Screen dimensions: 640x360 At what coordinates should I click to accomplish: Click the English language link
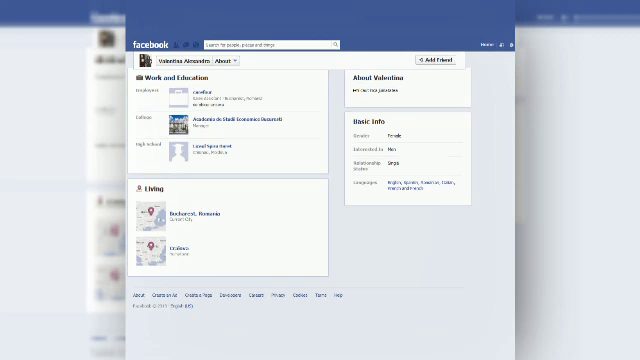(x=394, y=182)
